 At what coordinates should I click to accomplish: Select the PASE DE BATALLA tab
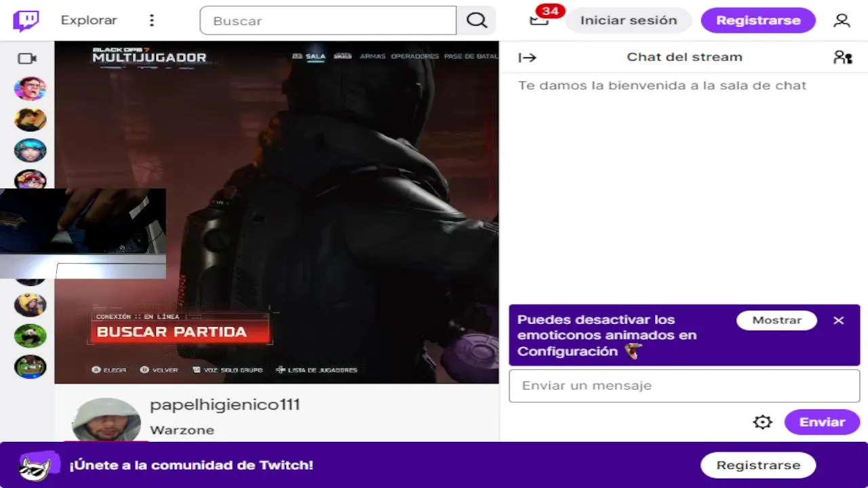[471, 56]
